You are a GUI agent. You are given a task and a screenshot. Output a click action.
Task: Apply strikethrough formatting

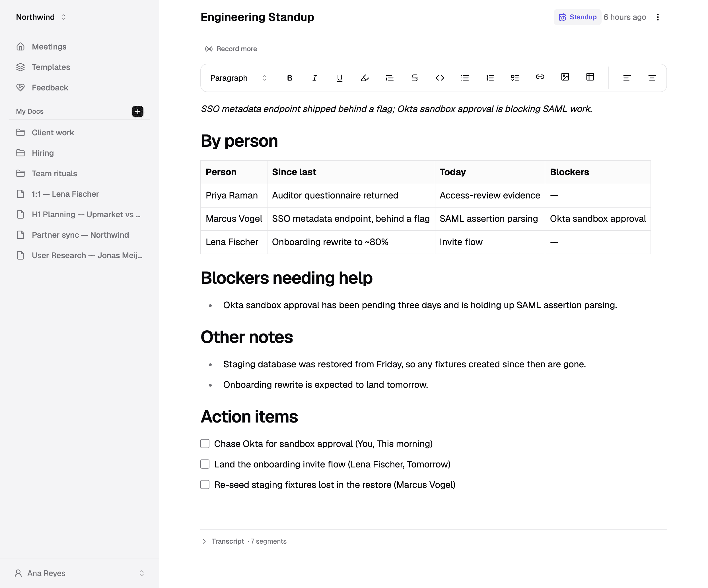415,78
